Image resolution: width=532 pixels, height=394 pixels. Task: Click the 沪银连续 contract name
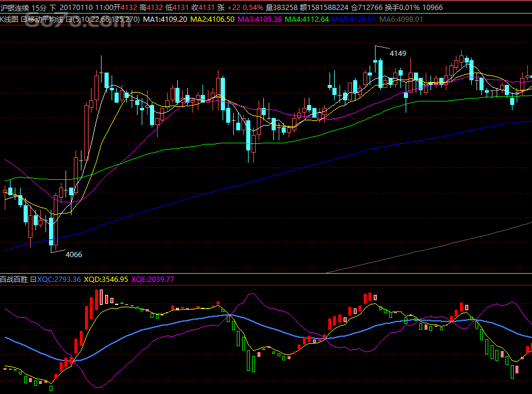15,8
